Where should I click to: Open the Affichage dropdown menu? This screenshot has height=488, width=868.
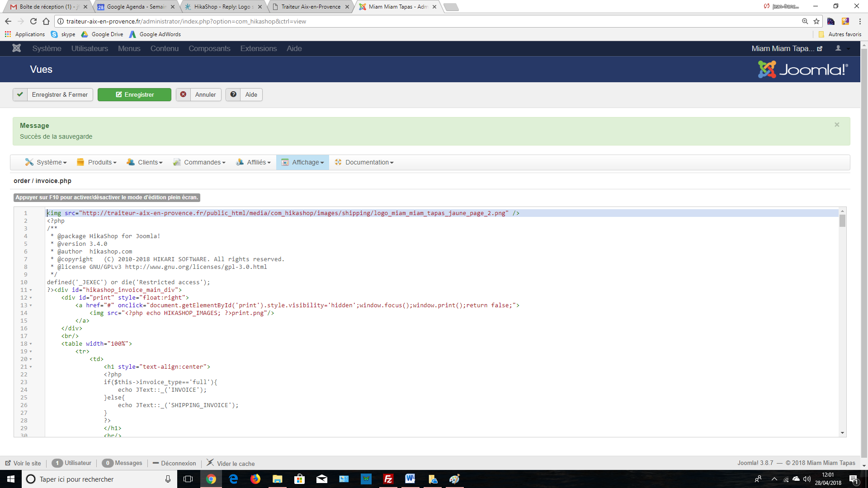coord(302,162)
